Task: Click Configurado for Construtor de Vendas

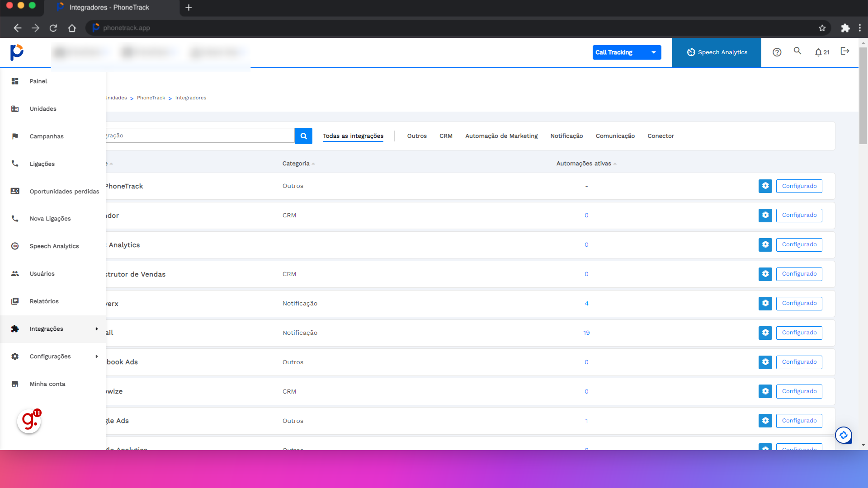Action: 799,274
